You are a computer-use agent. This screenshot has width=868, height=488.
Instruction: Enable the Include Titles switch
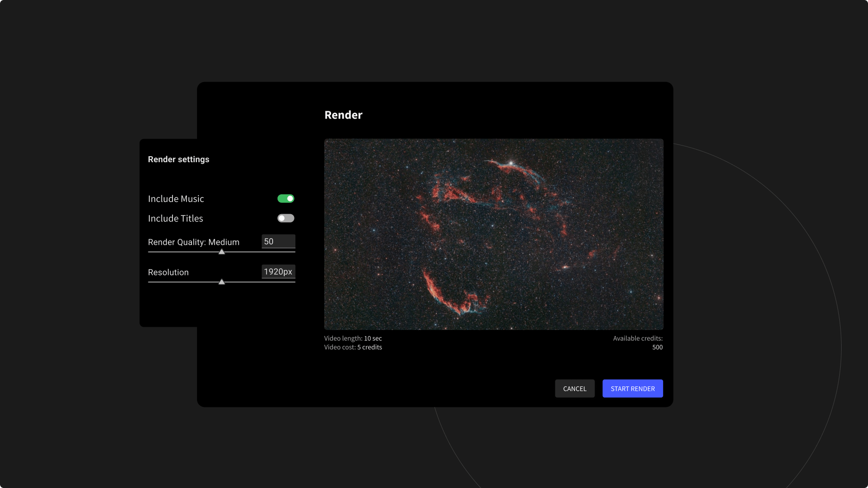pyautogui.click(x=286, y=218)
